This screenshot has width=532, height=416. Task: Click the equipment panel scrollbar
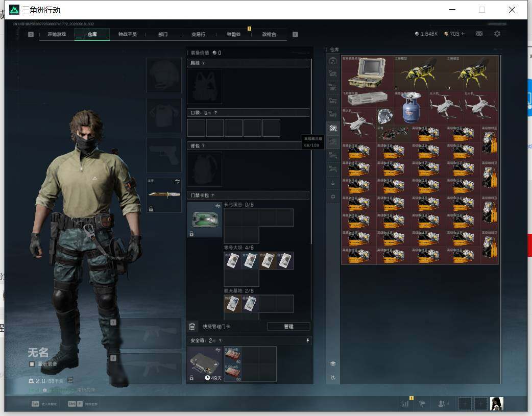(311, 151)
